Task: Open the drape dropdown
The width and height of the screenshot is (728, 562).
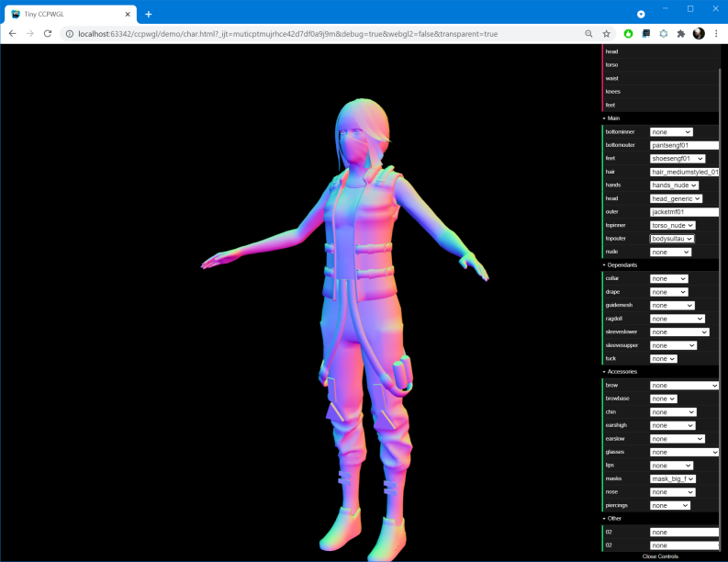Action: 669,292
